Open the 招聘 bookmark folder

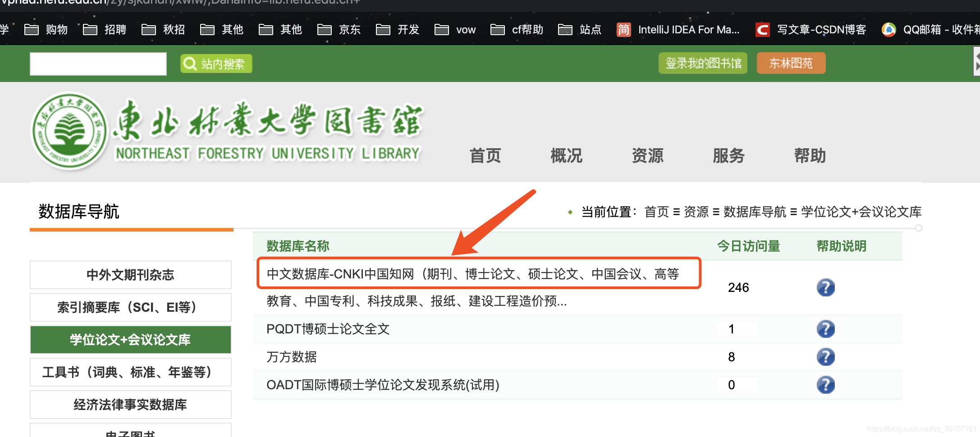105,30
